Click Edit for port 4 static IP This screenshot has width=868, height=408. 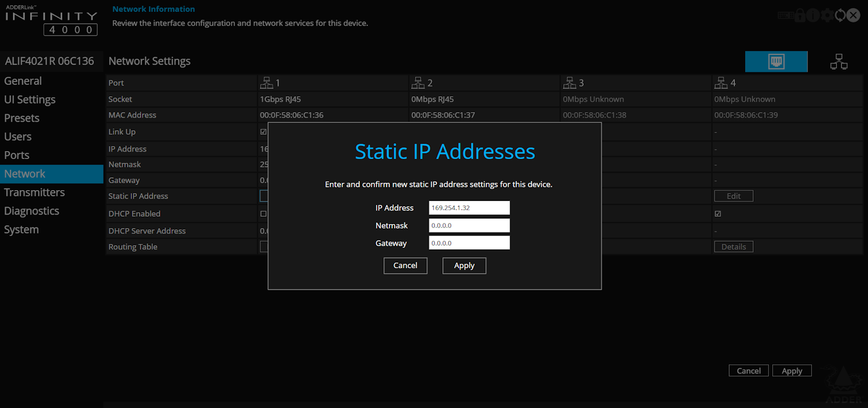pyautogui.click(x=734, y=196)
